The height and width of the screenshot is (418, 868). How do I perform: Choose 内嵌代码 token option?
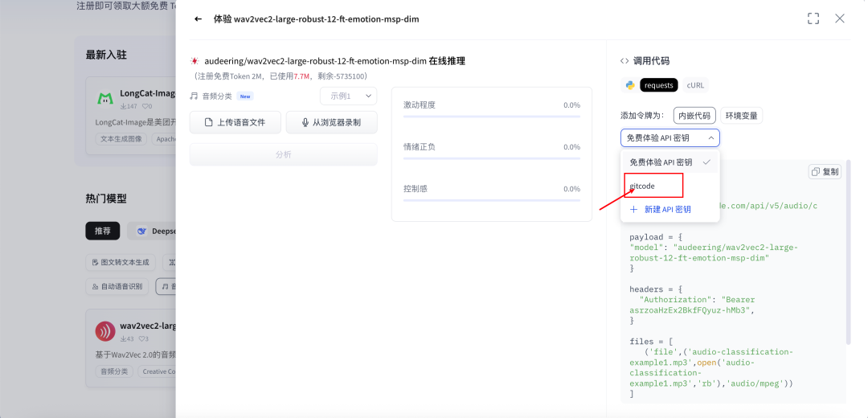point(694,116)
